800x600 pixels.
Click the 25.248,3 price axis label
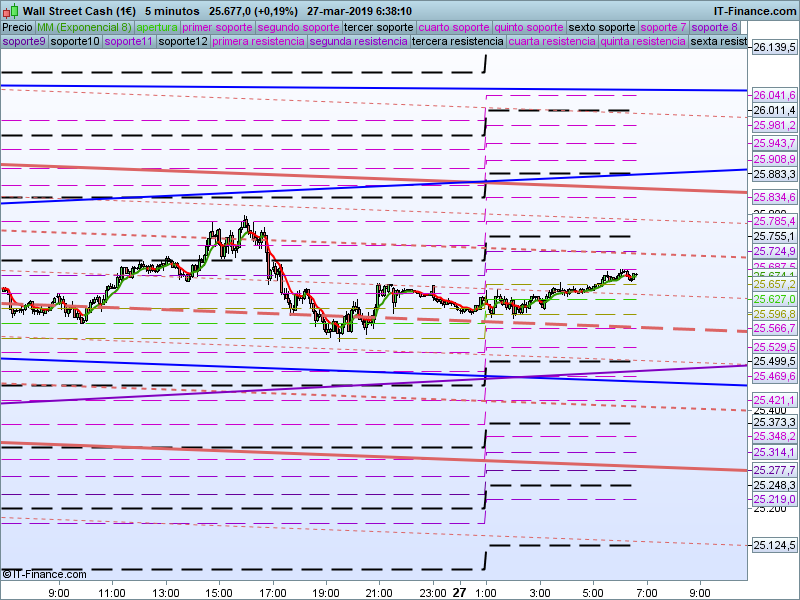point(774,485)
